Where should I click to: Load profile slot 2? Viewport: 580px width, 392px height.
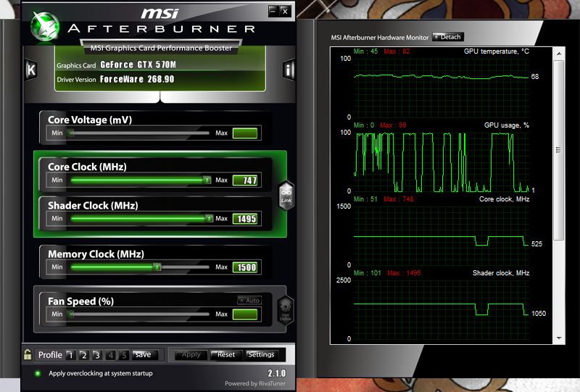[x=83, y=355]
